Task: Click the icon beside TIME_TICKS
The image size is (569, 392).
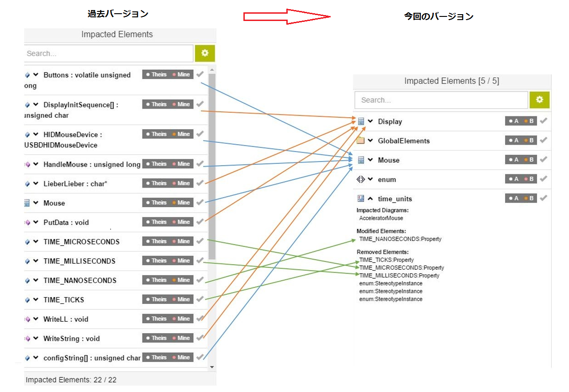Action: (x=27, y=299)
